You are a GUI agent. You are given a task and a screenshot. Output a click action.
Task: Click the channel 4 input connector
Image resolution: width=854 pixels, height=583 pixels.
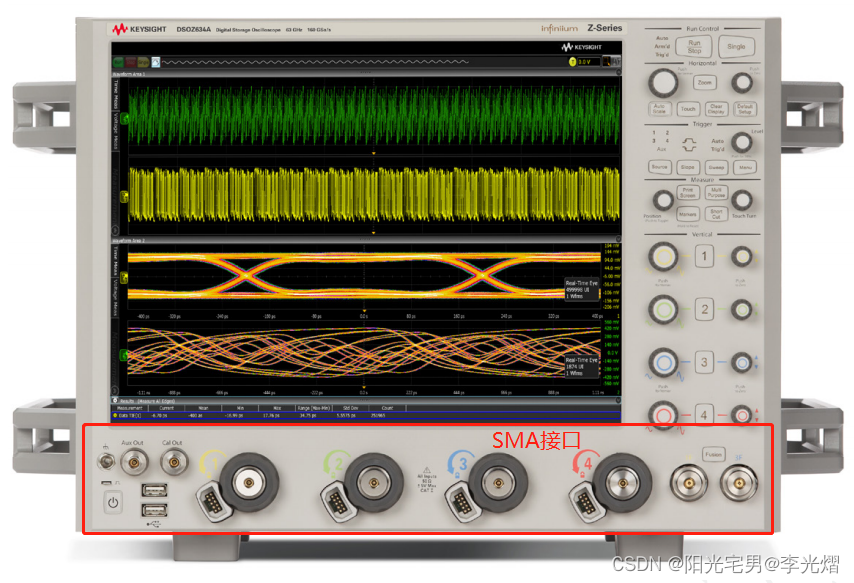pos(622,482)
